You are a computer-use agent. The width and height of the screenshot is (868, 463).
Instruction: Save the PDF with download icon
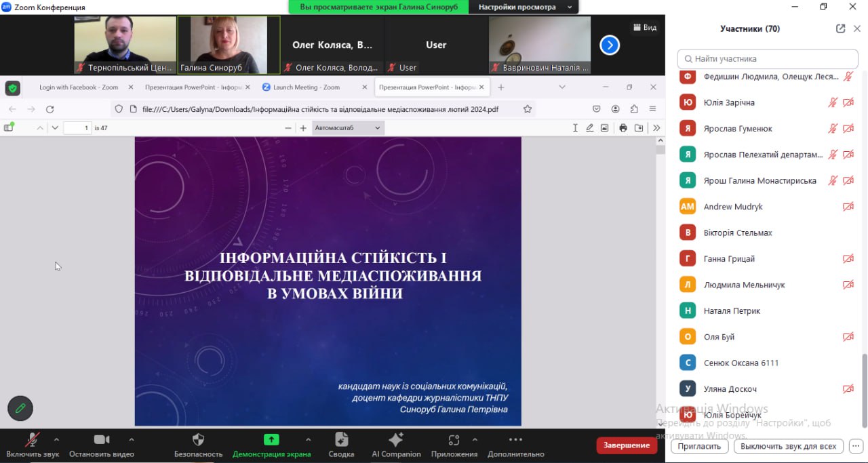point(639,127)
